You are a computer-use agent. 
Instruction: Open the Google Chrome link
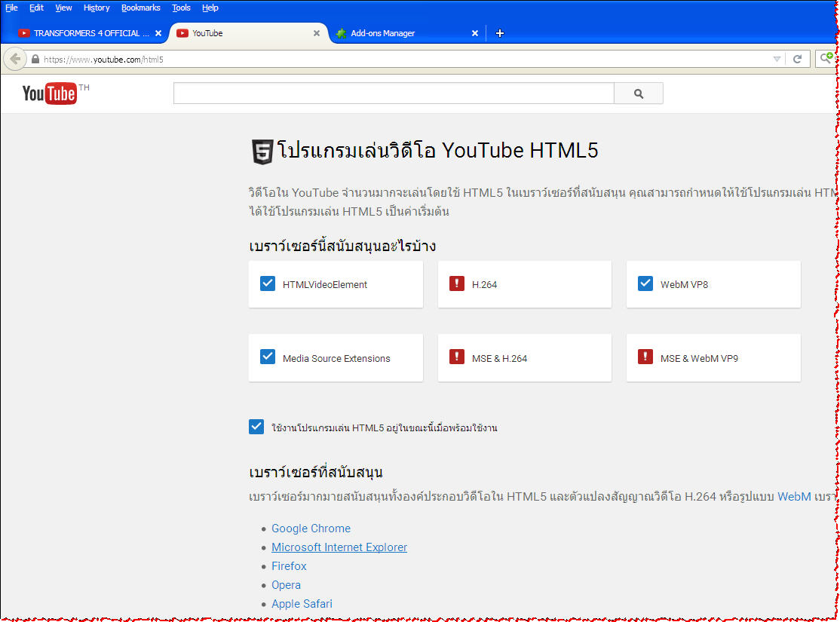coord(311,529)
